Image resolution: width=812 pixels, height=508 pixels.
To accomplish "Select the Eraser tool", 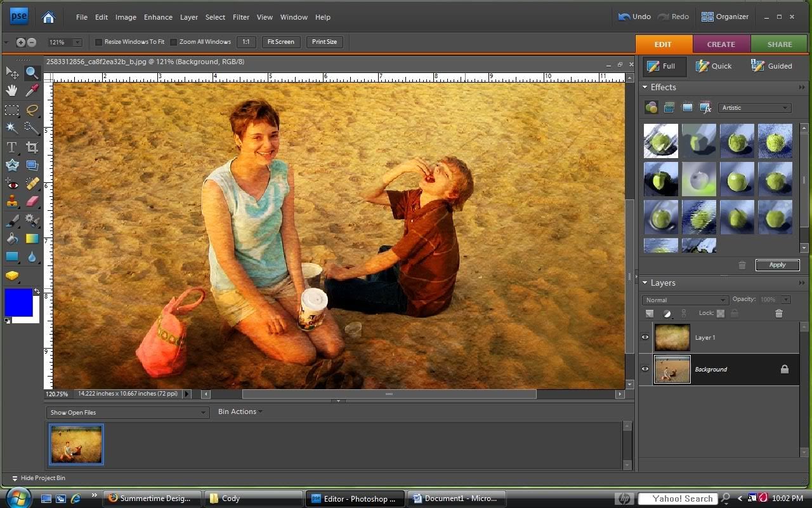I will [32, 201].
